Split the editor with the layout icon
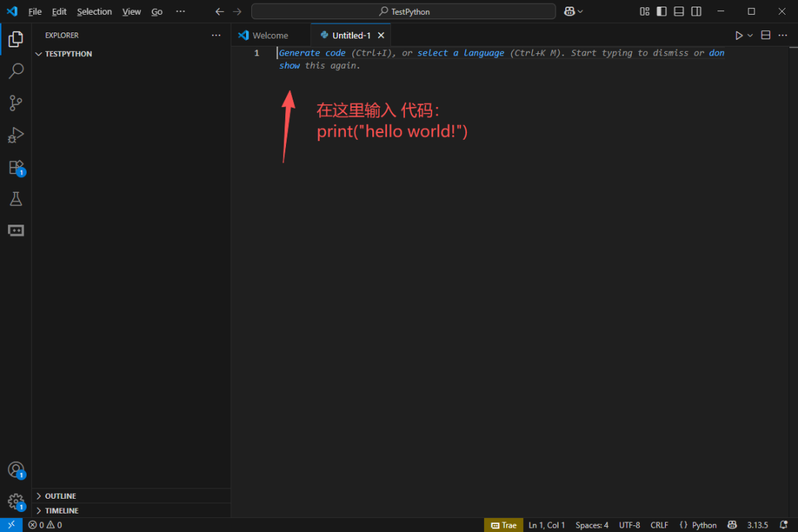 tap(765, 35)
